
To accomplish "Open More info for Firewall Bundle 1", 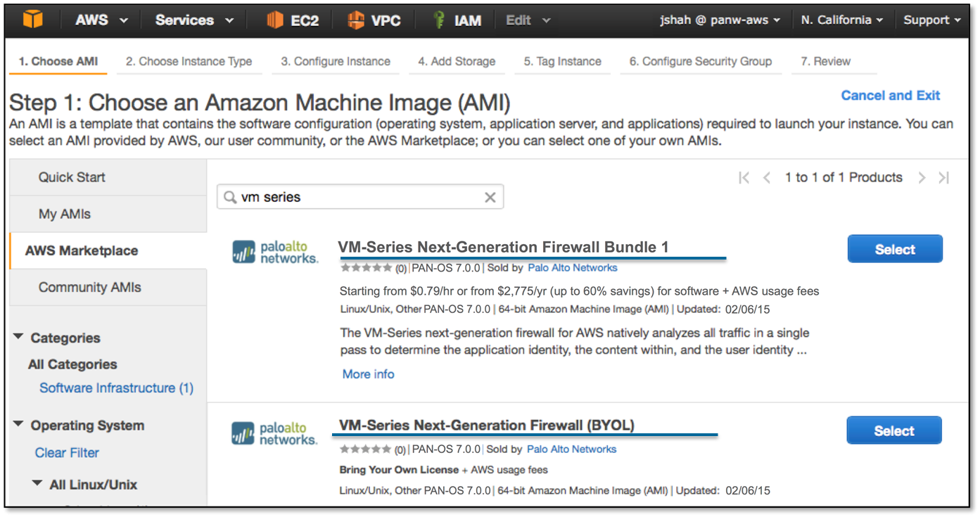I will point(368,374).
